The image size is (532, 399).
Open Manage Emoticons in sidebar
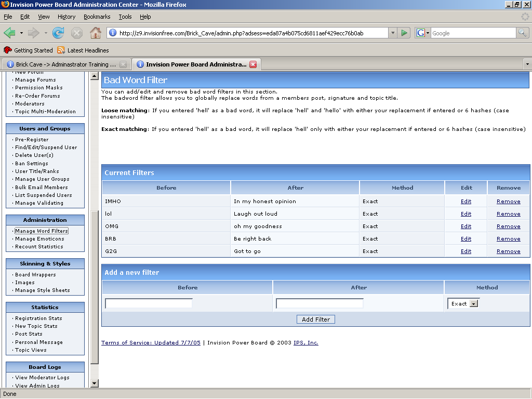click(x=39, y=239)
